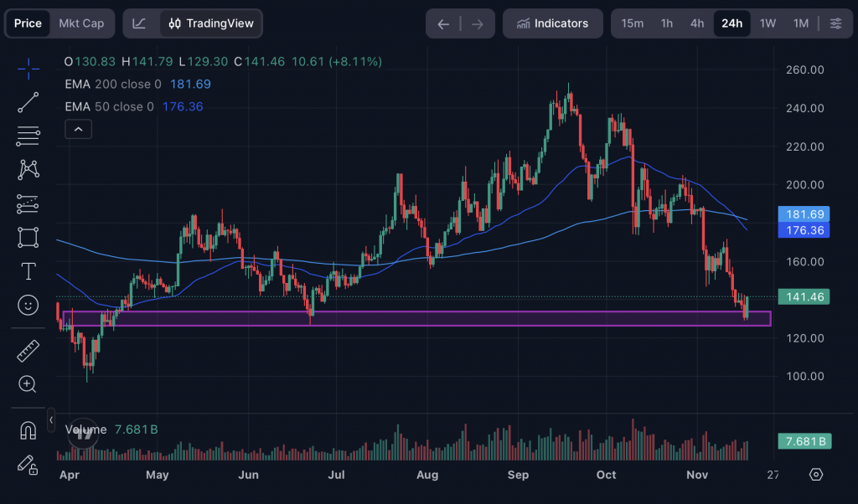Open the chart settings sliders menu
This screenshot has width=858, height=504.
pos(835,23)
